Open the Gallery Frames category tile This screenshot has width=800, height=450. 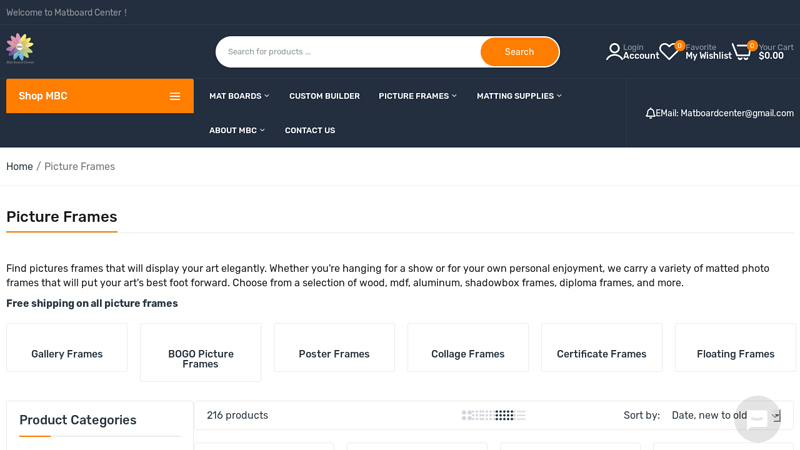(67, 354)
